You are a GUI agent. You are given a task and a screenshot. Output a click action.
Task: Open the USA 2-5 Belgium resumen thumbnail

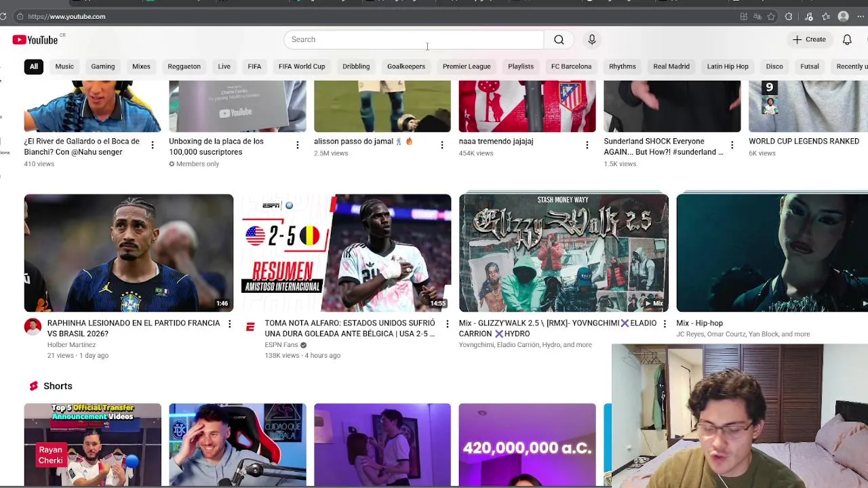347,253
